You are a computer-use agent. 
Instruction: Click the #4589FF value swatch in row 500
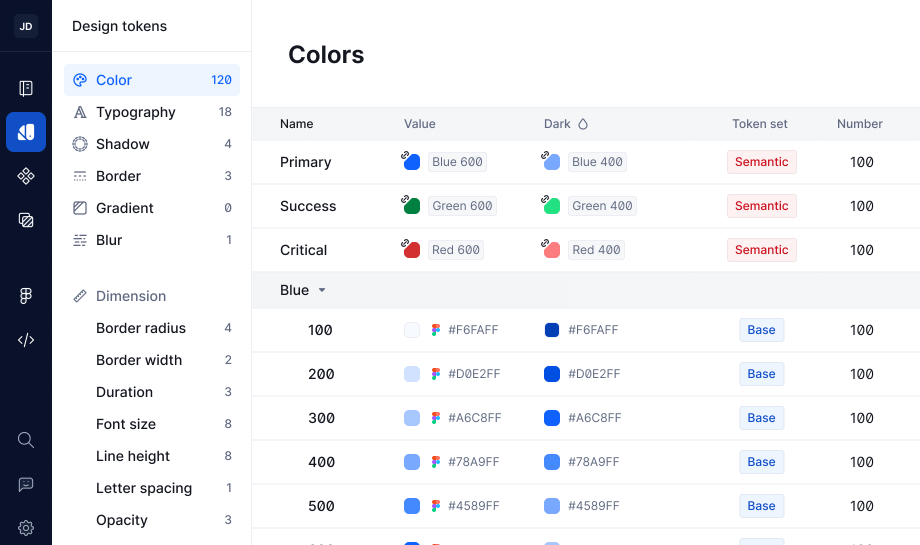[412, 506]
